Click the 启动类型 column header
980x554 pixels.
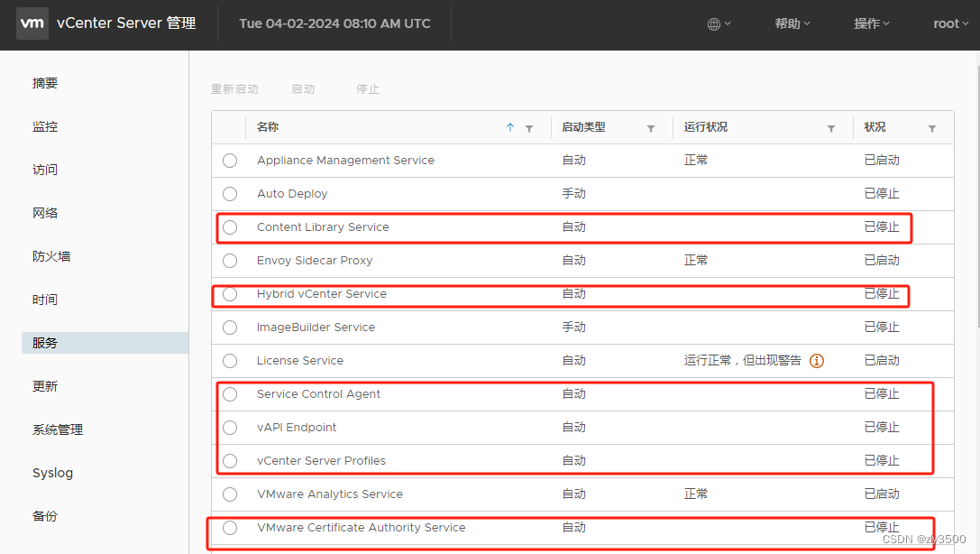click(x=583, y=127)
